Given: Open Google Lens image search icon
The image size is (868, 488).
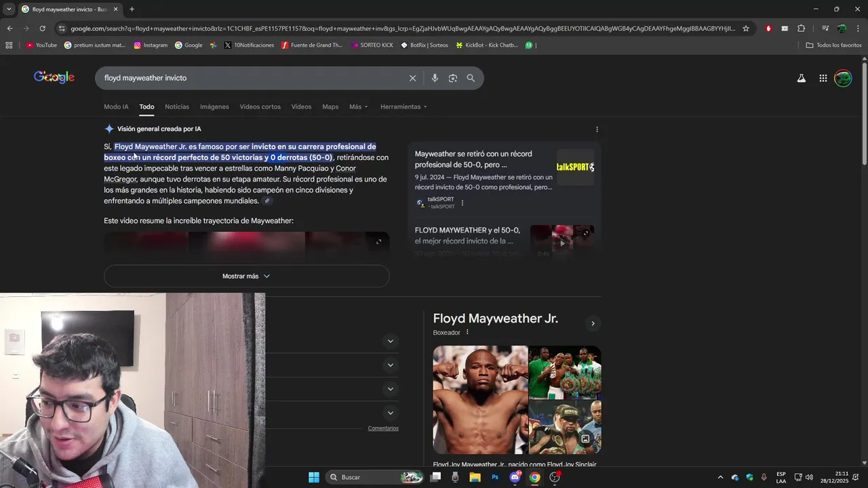Looking at the screenshot, I should (x=453, y=78).
